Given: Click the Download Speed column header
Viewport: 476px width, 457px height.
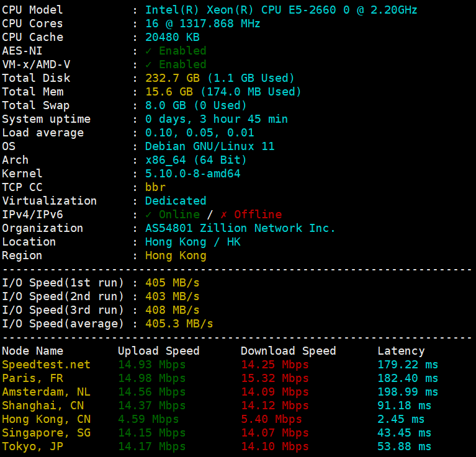Looking at the screenshot, I should tap(288, 351).
